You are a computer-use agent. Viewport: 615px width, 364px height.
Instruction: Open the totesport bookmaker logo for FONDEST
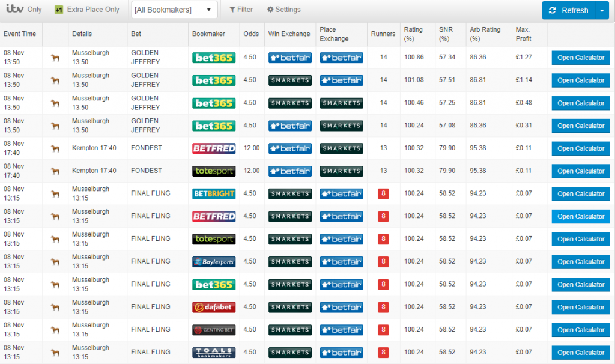(213, 171)
